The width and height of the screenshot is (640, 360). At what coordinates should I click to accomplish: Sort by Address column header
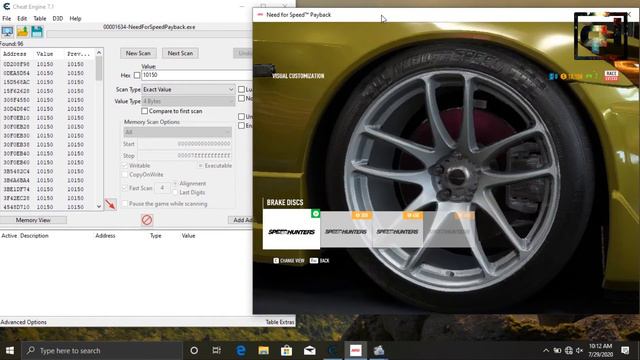coord(16,54)
